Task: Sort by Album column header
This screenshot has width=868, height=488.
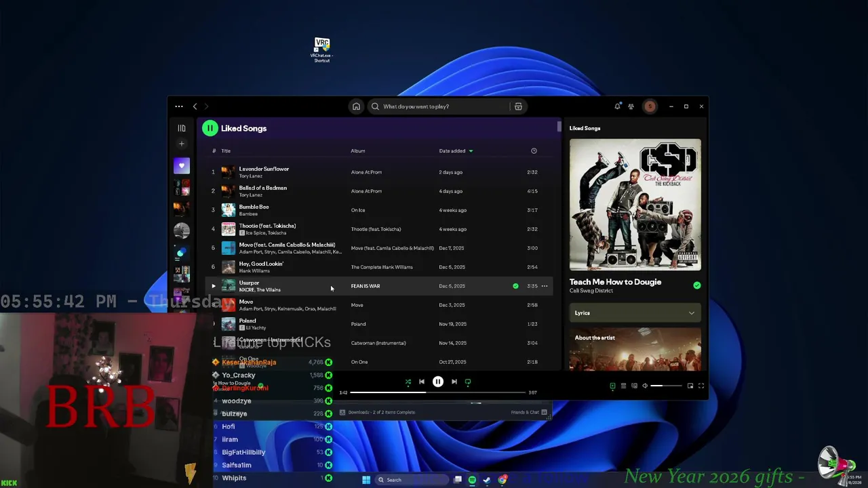Action: click(x=358, y=151)
